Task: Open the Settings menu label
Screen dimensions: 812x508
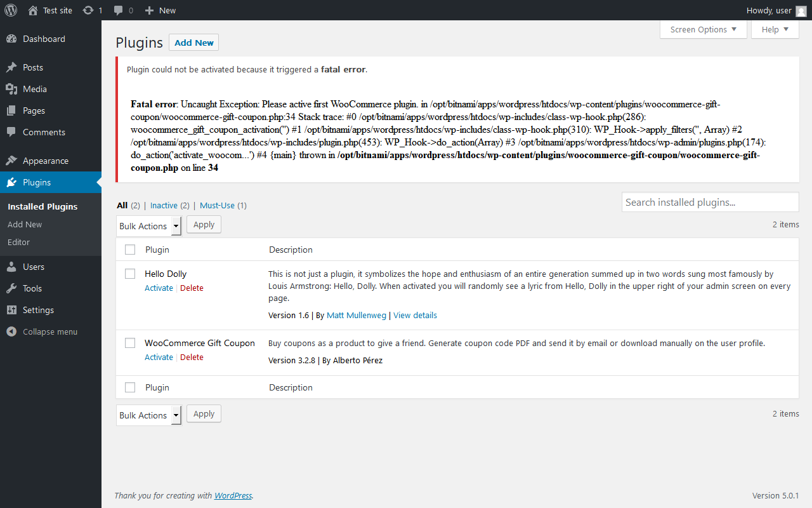Action: (x=38, y=310)
